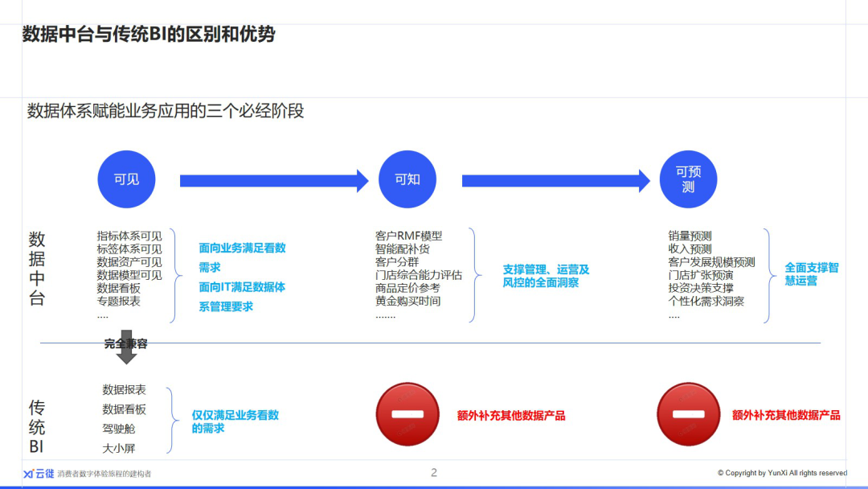Select text 数据资产可见

tap(129, 262)
